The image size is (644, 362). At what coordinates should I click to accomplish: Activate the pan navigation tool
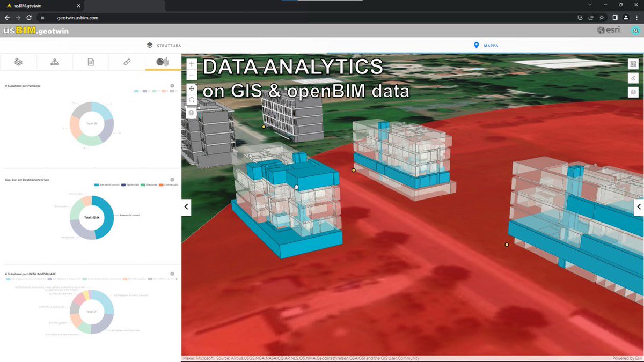tap(192, 88)
